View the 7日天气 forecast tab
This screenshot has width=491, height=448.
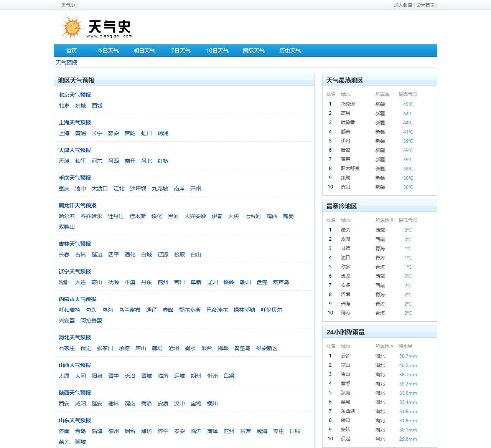(x=181, y=50)
